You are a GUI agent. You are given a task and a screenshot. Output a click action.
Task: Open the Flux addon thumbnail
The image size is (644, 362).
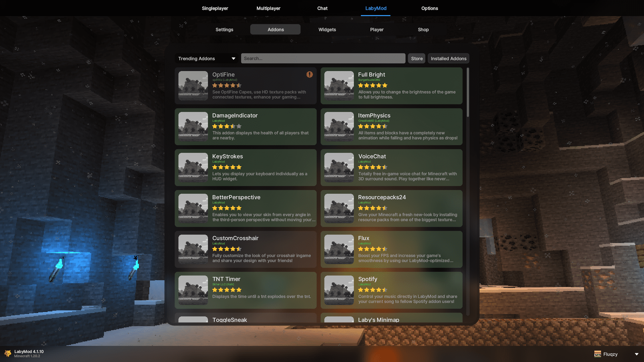click(x=339, y=249)
